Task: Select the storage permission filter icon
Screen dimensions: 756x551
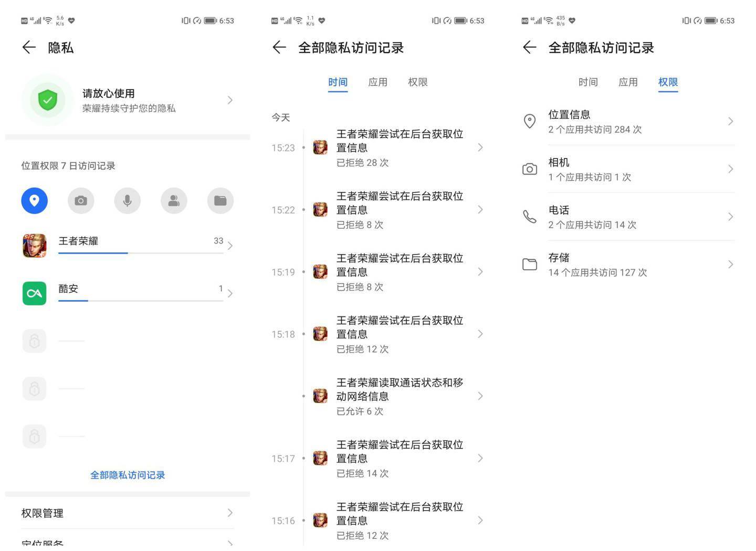Action: [x=220, y=200]
